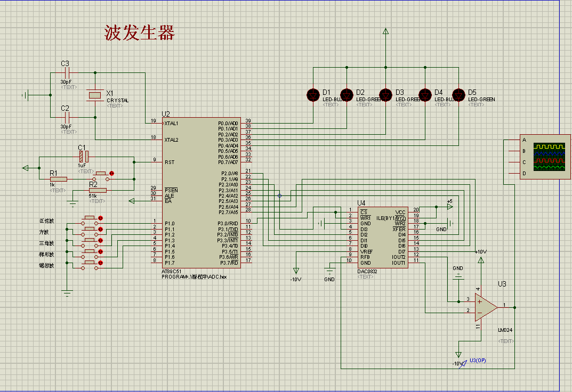Push the 方波 button switch
The height and width of the screenshot is (392, 572).
click(x=90, y=232)
